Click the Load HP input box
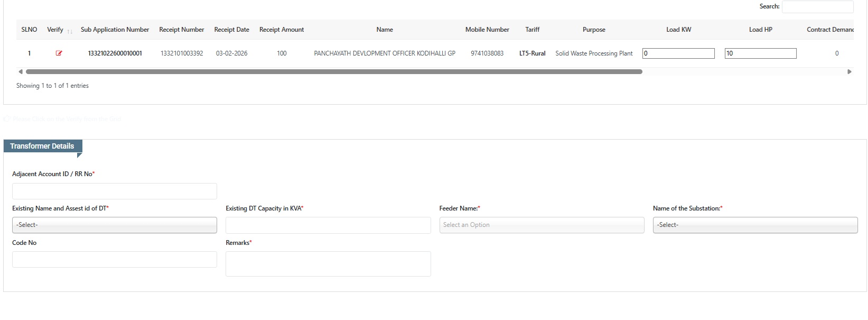 tap(760, 53)
